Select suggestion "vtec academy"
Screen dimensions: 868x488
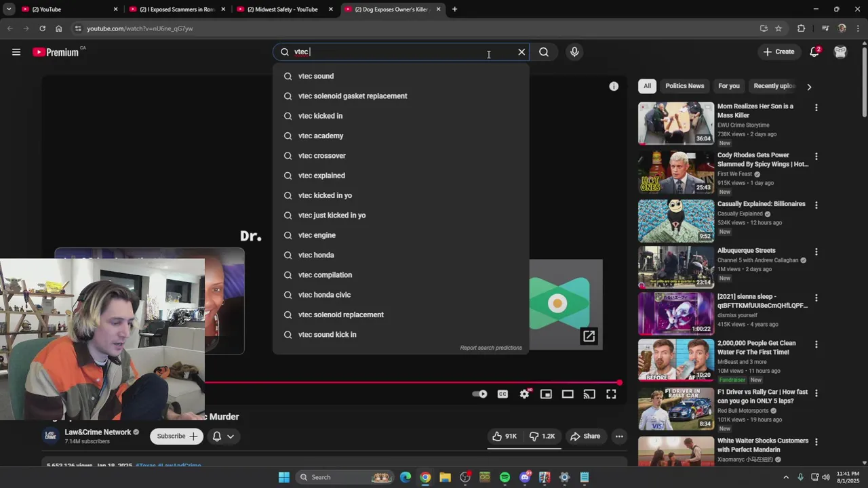coord(401,136)
